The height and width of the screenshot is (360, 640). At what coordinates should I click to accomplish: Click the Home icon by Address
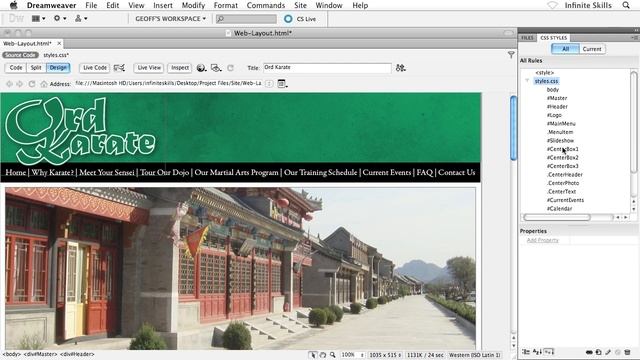coord(44,84)
